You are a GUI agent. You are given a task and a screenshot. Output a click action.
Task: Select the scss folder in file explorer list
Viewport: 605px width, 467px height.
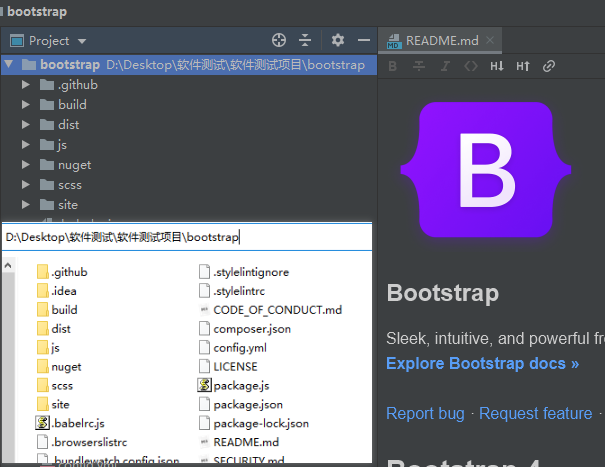pos(55,386)
